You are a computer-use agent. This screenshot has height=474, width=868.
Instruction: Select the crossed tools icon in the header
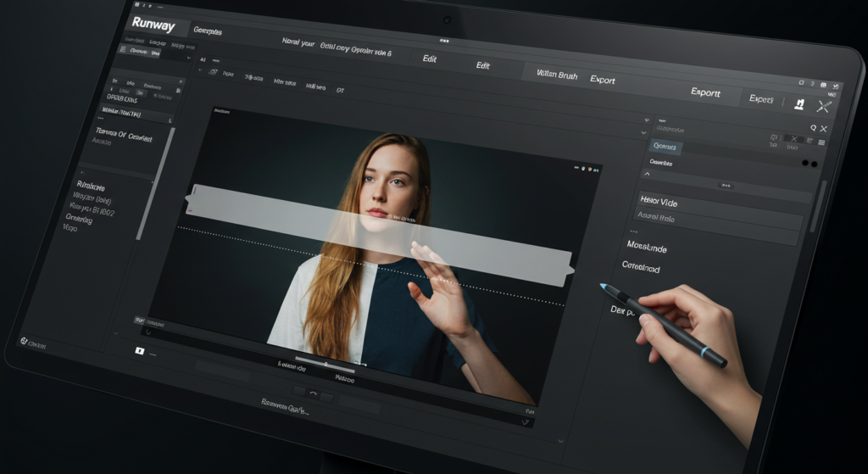click(824, 106)
